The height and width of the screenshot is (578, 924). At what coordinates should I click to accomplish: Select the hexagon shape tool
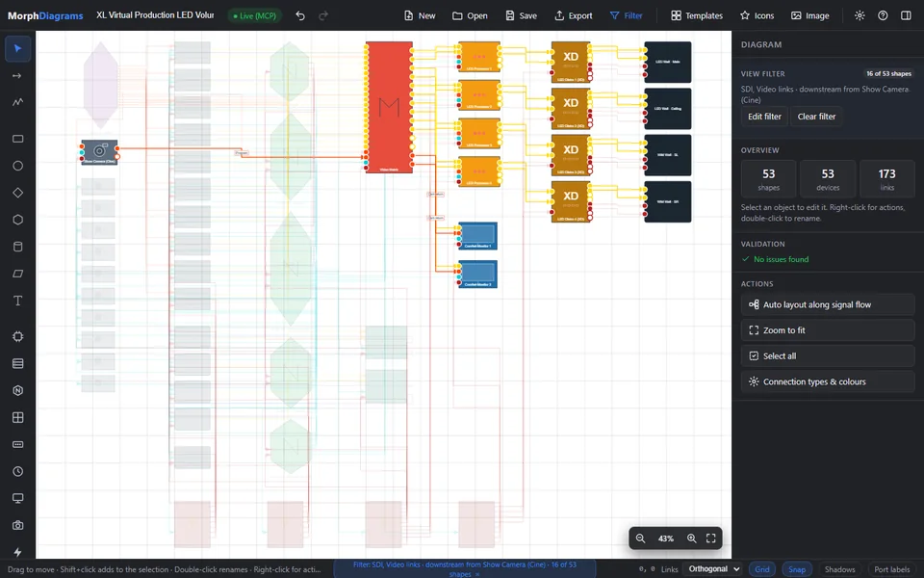17,220
